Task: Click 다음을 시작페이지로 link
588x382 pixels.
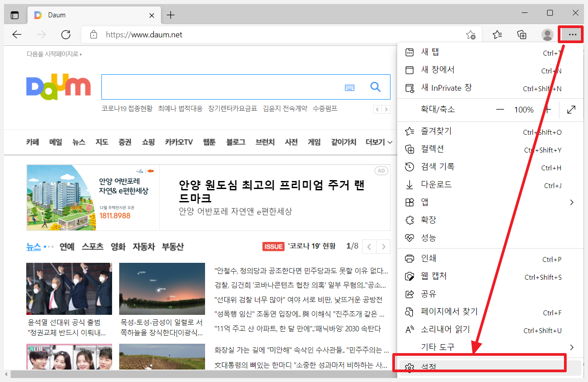Action: click(x=54, y=54)
